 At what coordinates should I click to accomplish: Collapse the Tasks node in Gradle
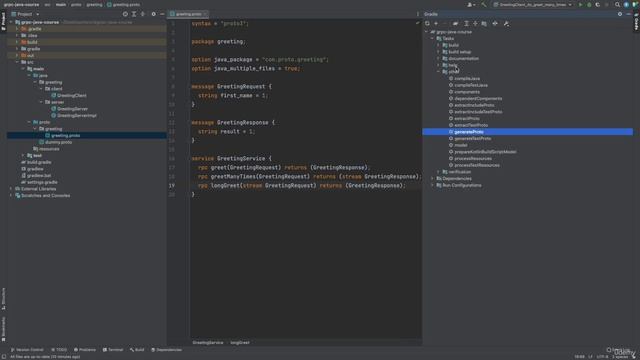click(x=432, y=38)
